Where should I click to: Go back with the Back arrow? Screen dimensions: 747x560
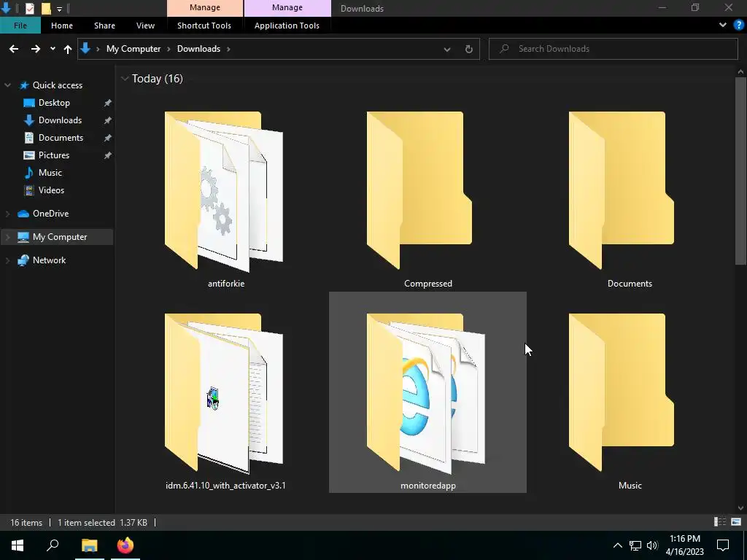point(14,49)
